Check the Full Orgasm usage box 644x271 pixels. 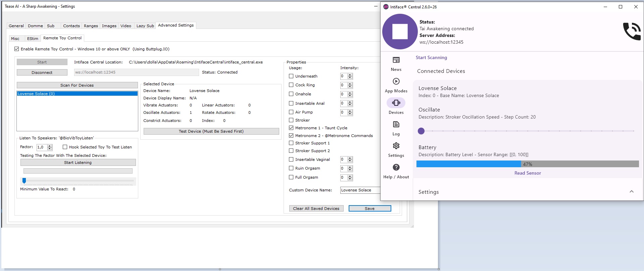(x=291, y=177)
